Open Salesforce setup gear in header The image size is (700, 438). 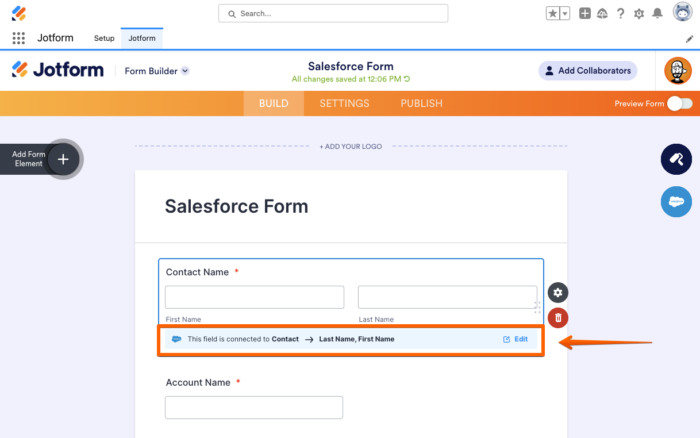coord(639,13)
